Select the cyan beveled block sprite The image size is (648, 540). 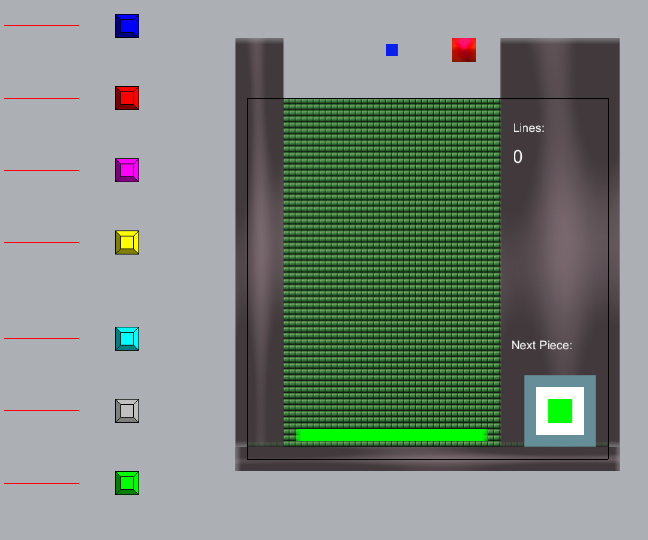pyautogui.click(x=127, y=339)
